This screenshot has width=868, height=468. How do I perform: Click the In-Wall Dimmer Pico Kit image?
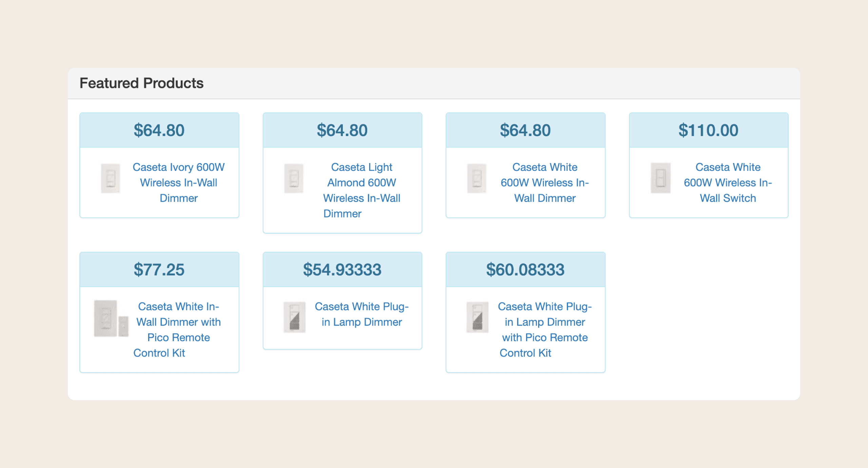click(x=111, y=318)
